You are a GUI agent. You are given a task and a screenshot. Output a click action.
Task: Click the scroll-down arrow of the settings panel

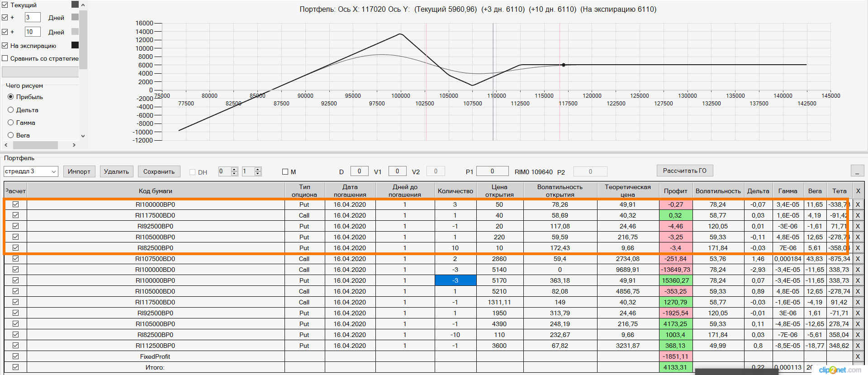click(x=83, y=136)
